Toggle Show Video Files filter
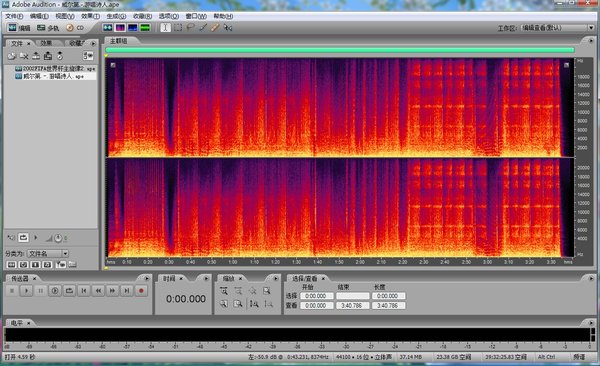The height and width of the screenshot is (366, 600). pos(35,265)
